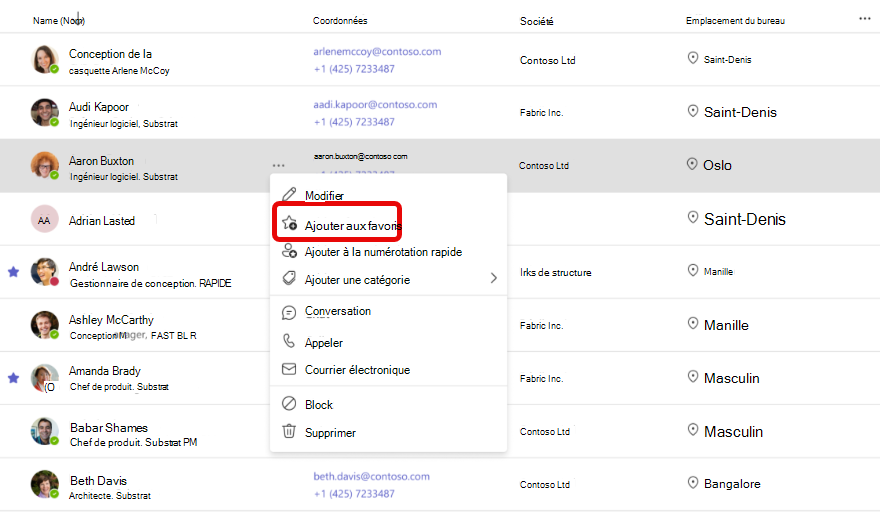Choose Supprimer to delete contact
Image resolution: width=880 pixels, height=512 pixels.
pos(388,432)
